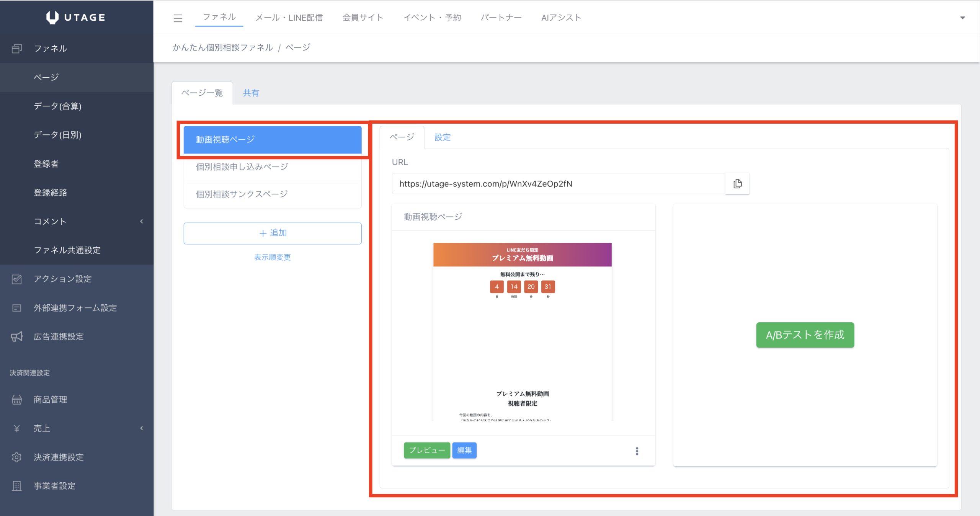The image size is (980, 516).
Task: Open the three-dot options menu on the page card
Action: (x=637, y=451)
